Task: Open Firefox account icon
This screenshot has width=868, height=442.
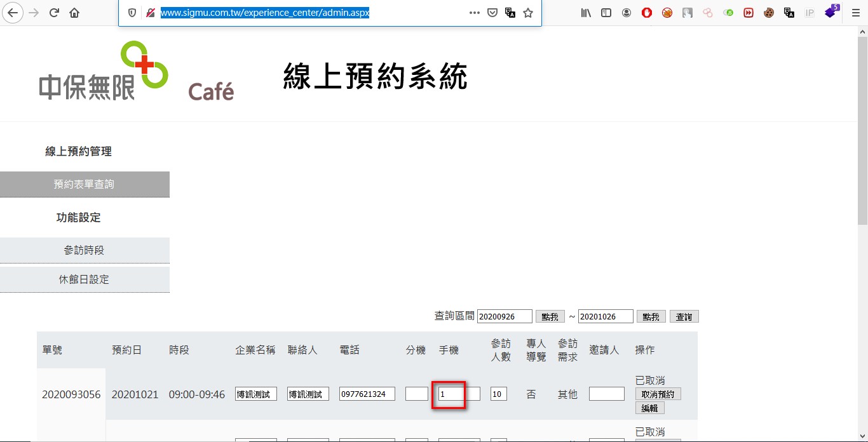Action: coord(627,13)
